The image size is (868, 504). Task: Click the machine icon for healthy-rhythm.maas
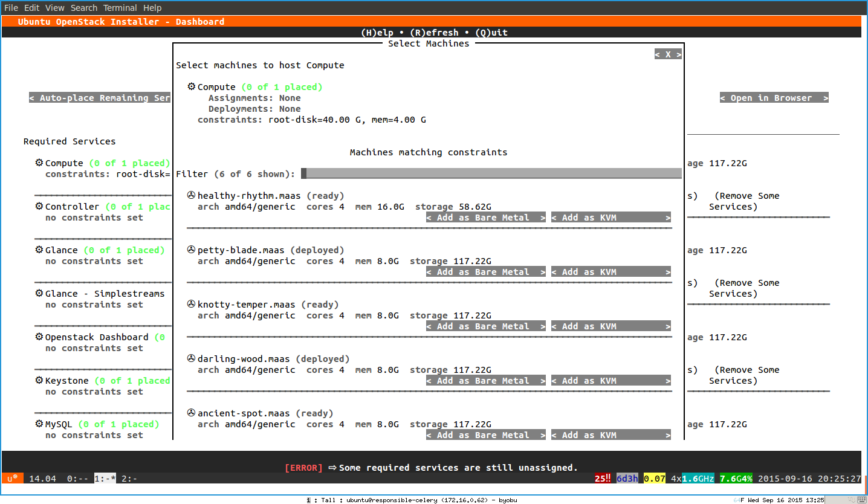[x=192, y=196]
